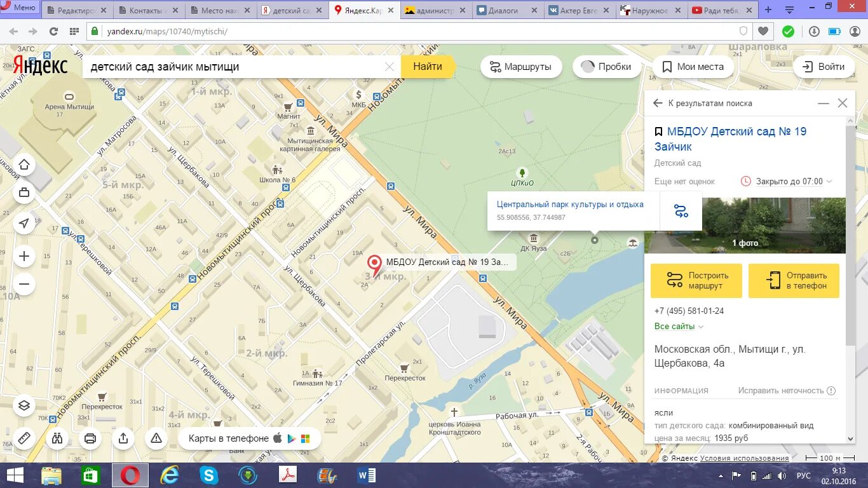The width and height of the screenshot is (868, 488).
Task: Open the route icon in park tooltip
Action: tap(681, 211)
